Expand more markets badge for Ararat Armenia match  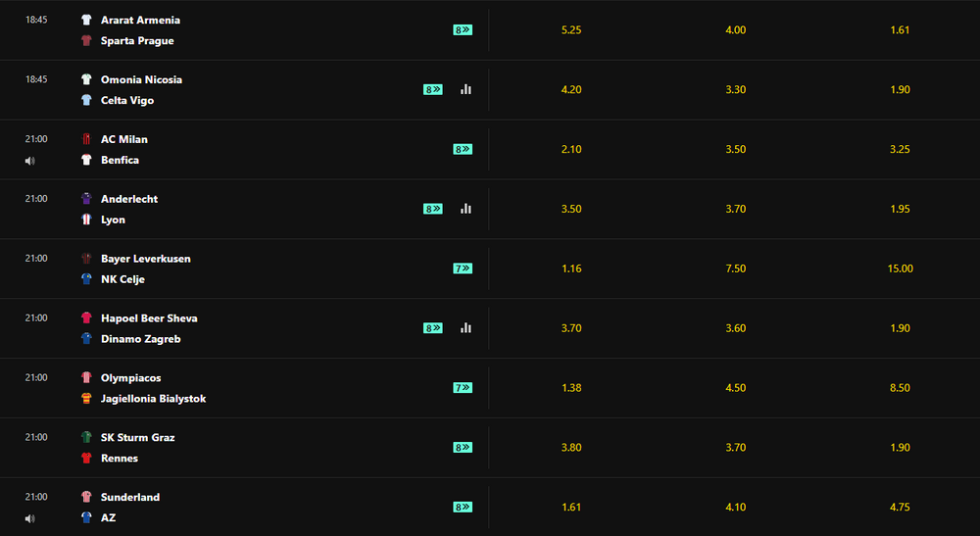click(463, 30)
